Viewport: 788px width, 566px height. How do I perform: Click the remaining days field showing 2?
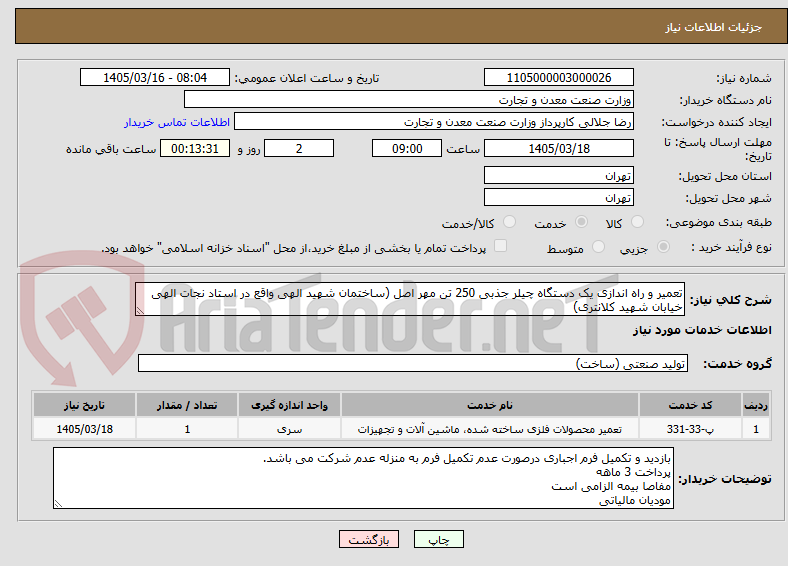point(299,148)
